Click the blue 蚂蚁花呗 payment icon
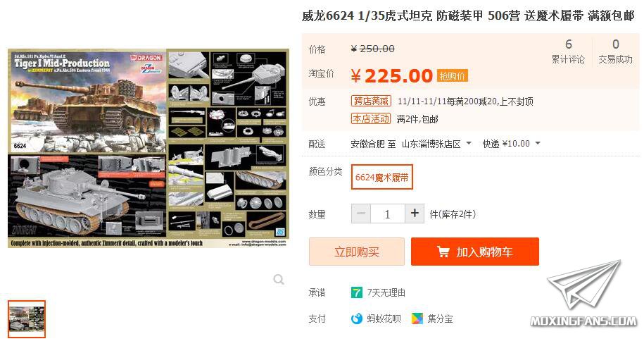This screenshot has height=346, width=644. [x=357, y=319]
